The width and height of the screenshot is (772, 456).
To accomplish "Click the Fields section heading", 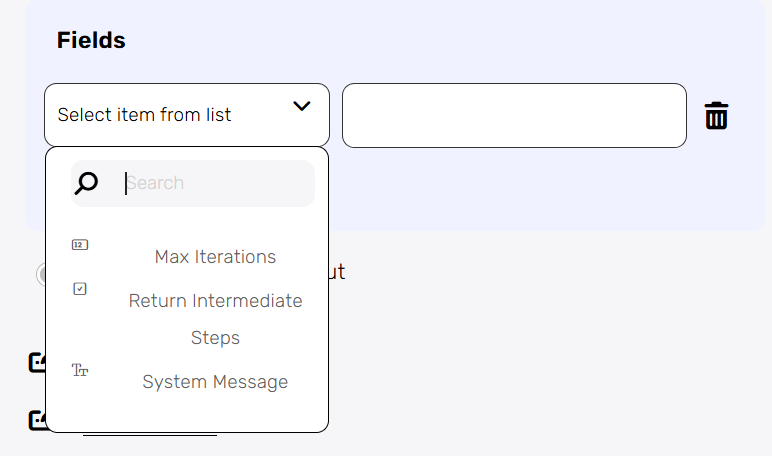I will [x=91, y=41].
